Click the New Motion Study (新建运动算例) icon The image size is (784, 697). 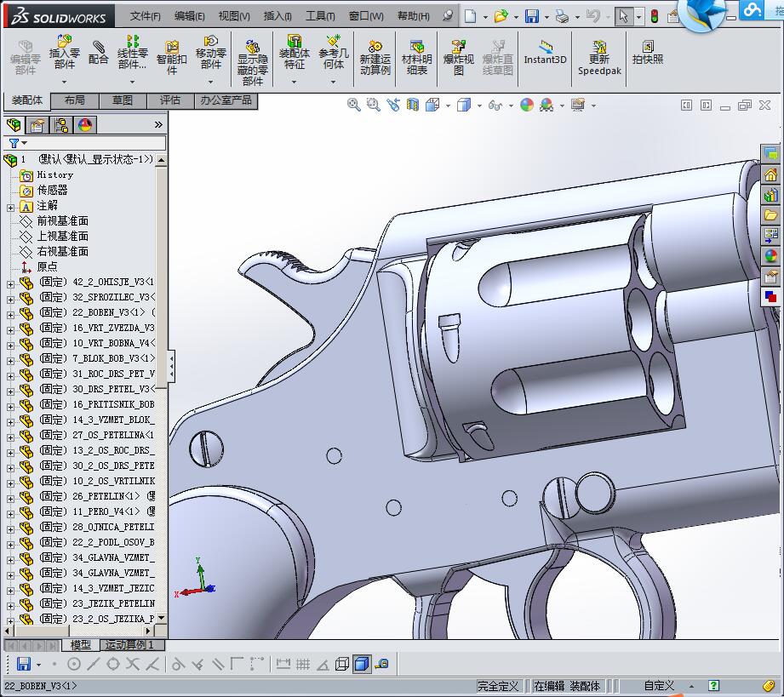click(x=375, y=51)
